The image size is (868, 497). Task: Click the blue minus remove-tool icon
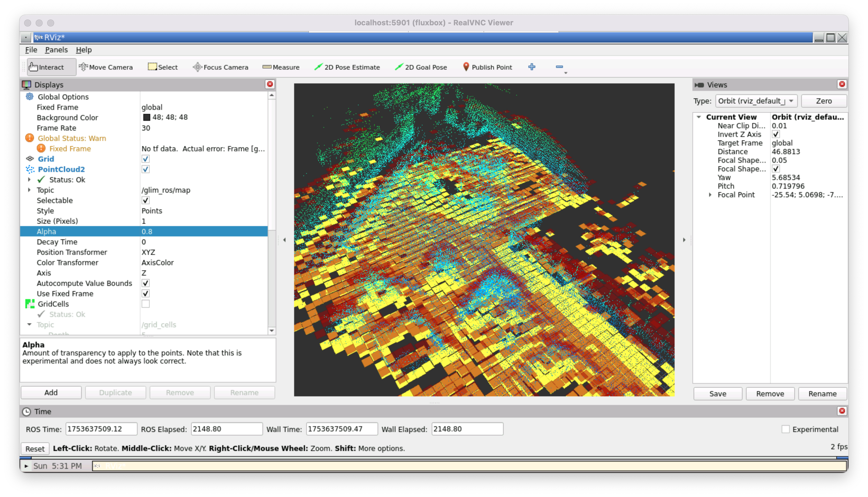click(x=559, y=67)
